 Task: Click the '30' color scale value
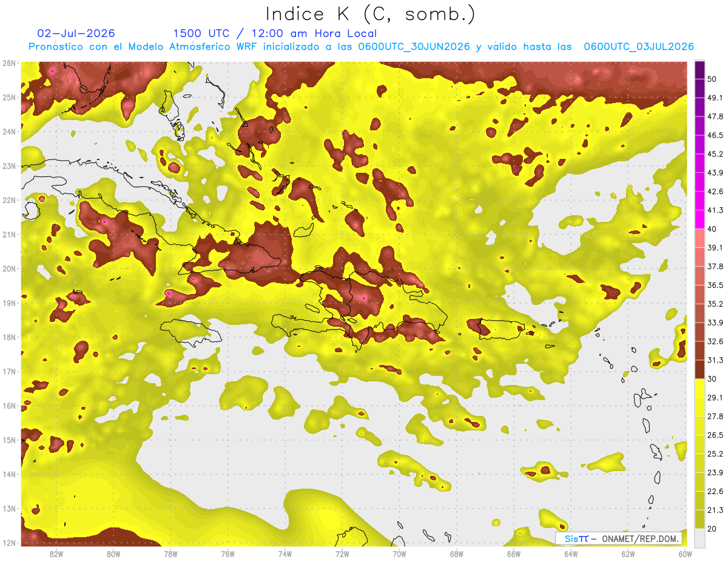pos(713,379)
